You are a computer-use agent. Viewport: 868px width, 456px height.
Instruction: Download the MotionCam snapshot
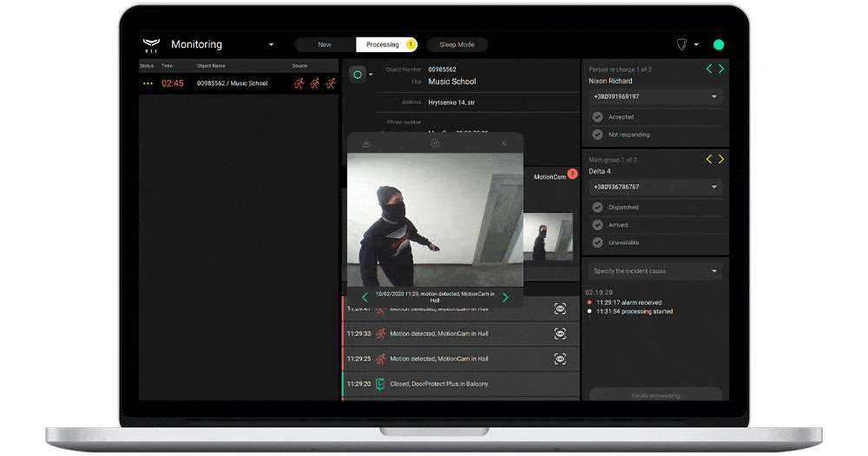(x=366, y=143)
